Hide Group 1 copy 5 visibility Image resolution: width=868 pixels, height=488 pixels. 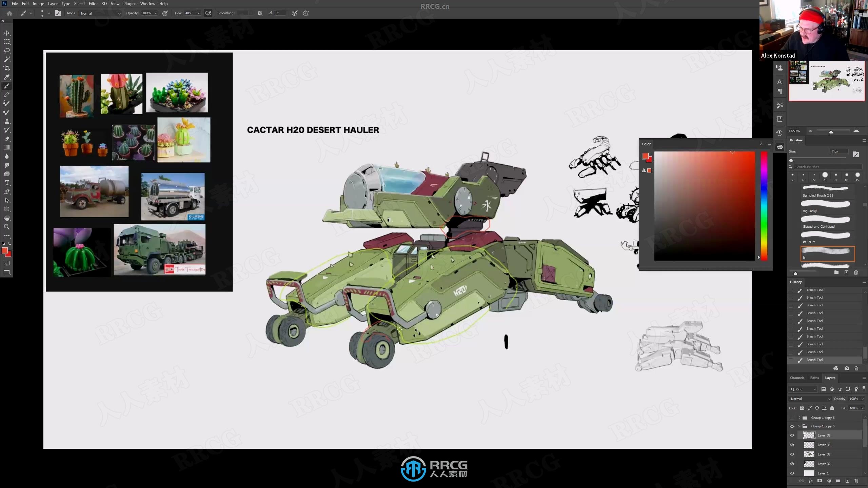tap(792, 426)
